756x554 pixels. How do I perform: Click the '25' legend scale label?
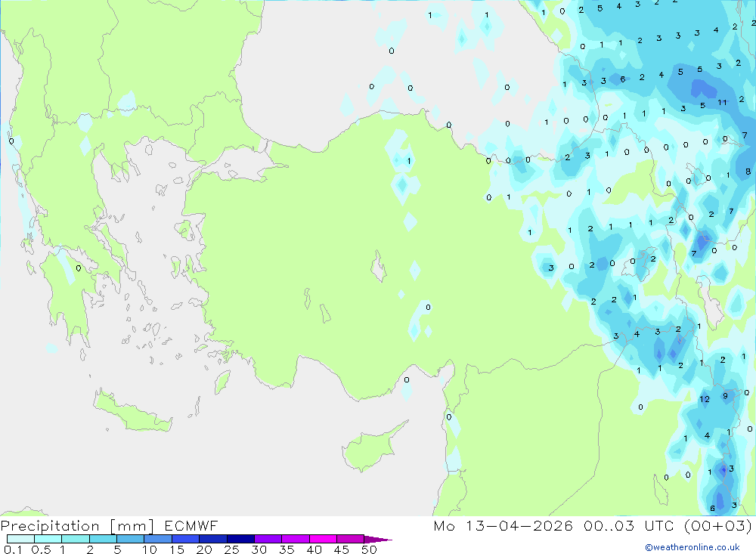(x=232, y=549)
